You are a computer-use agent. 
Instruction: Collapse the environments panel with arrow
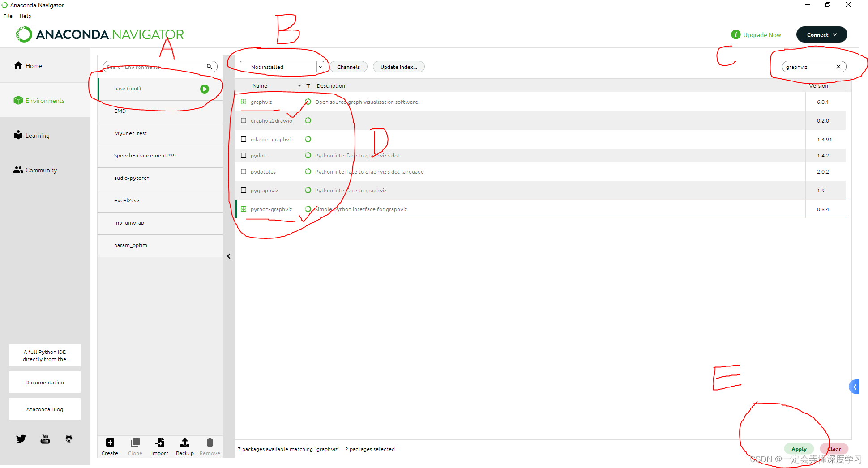[229, 256]
